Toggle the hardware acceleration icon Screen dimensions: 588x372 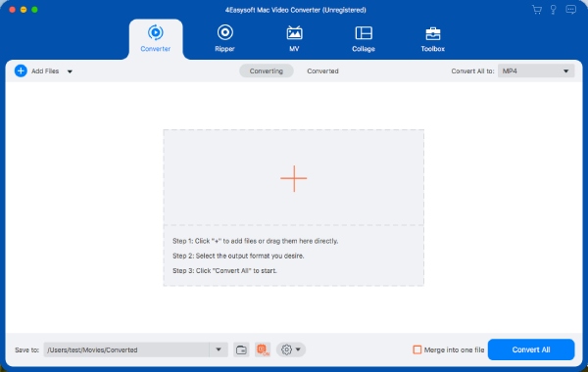coord(263,349)
